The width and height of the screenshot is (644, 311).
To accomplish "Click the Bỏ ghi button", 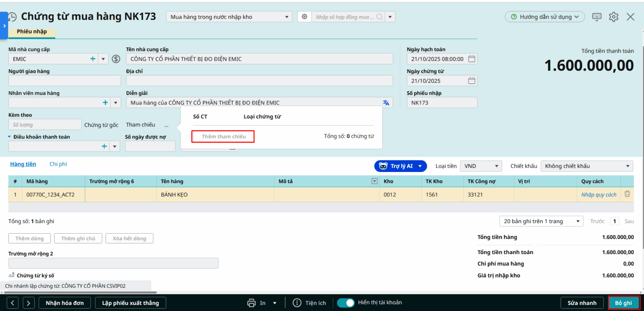I will (623, 303).
